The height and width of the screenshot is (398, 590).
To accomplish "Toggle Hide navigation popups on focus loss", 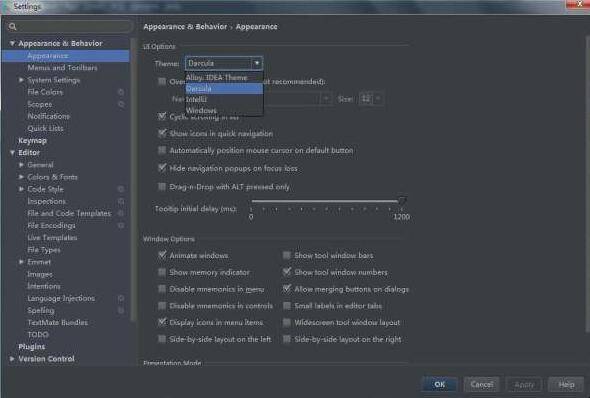I will (162, 168).
